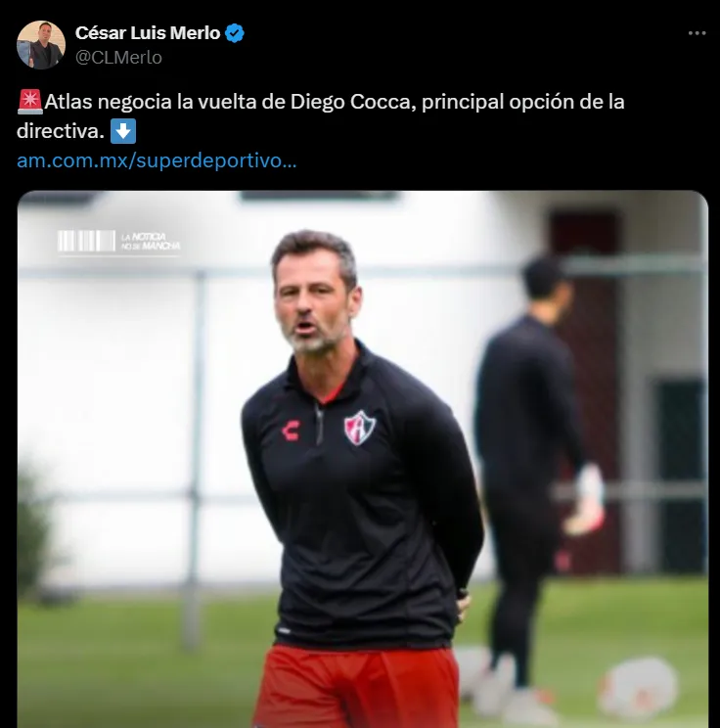Click the Atlas crest on the jacket
720x728 pixels.
pos(359,428)
